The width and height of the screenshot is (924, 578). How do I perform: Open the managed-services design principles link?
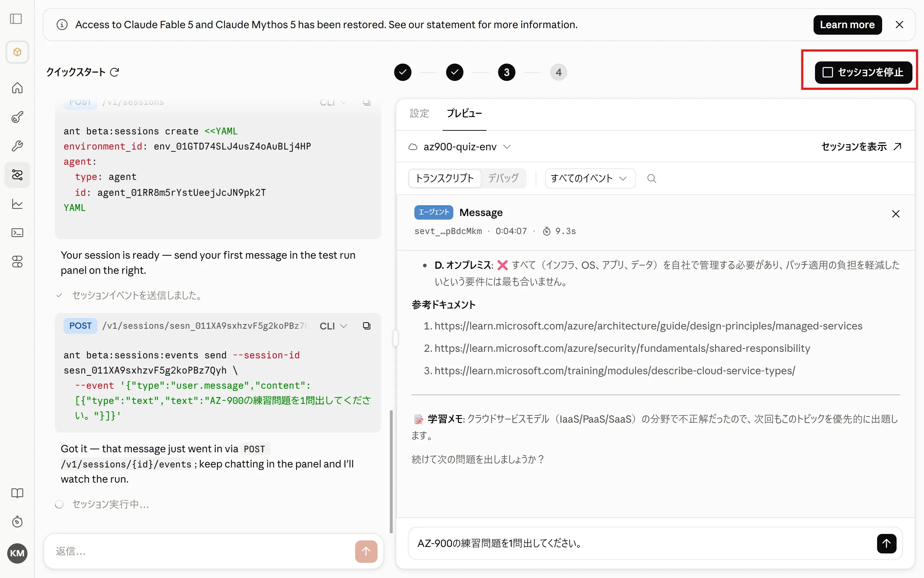tap(648, 326)
